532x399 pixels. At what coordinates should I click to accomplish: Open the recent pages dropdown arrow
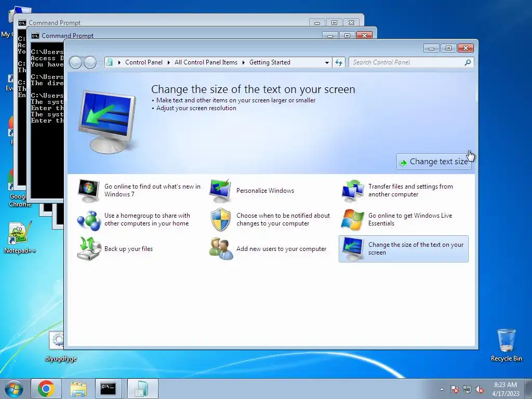(100, 63)
